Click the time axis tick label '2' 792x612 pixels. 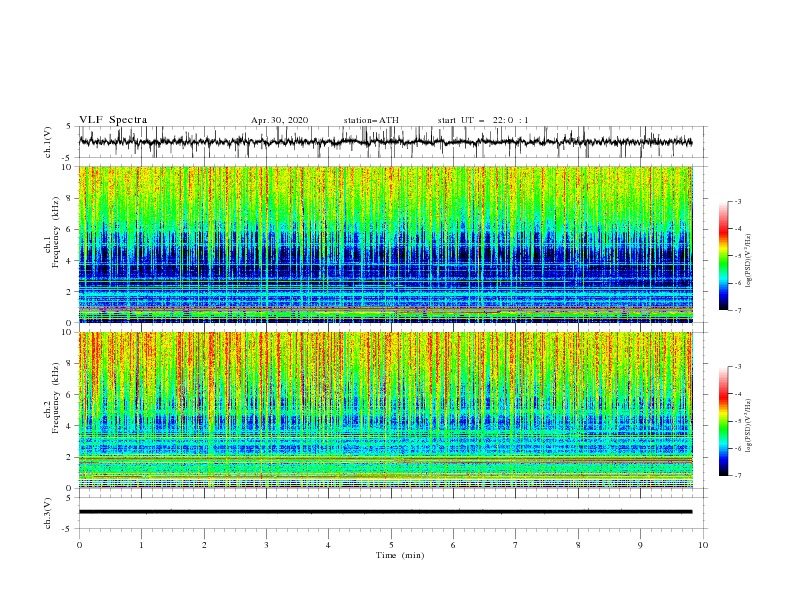204,545
